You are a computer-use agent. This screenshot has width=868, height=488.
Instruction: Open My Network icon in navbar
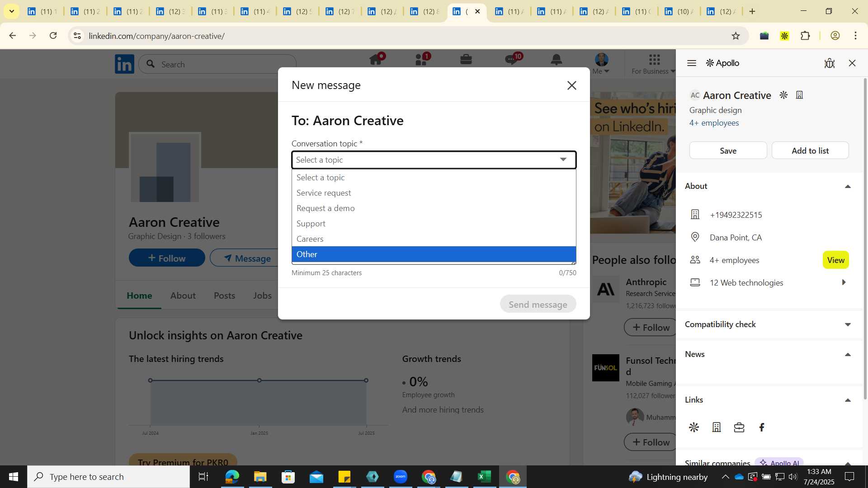click(x=421, y=60)
